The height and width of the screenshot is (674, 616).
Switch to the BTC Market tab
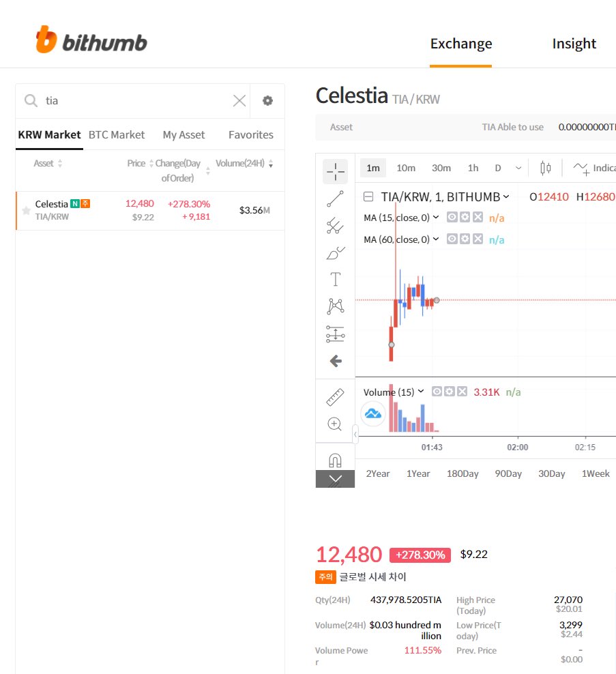(117, 134)
